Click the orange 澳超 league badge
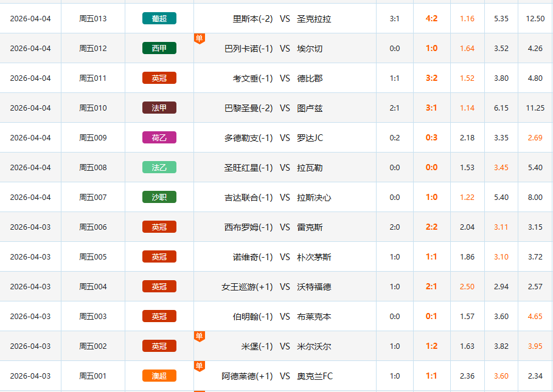Screen dimensions: 553x392 click(159, 376)
